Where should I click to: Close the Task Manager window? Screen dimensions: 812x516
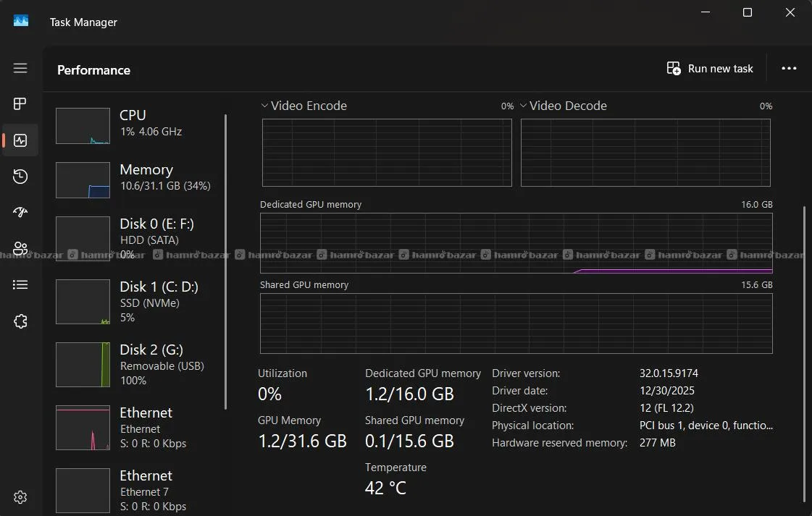[x=790, y=12]
